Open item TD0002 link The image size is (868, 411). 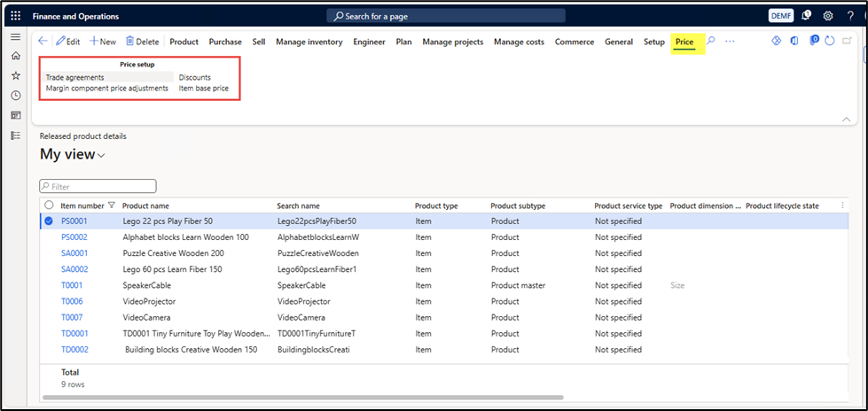[74, 350]
